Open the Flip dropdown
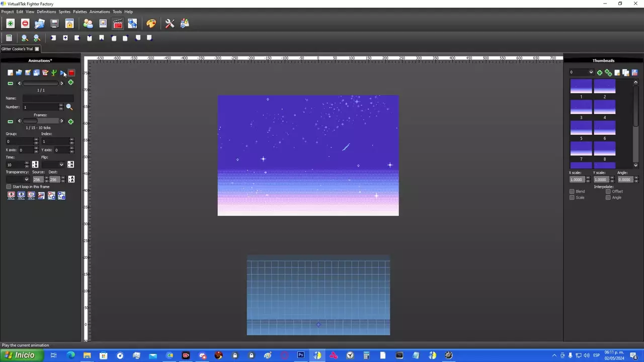 [61, 165]
